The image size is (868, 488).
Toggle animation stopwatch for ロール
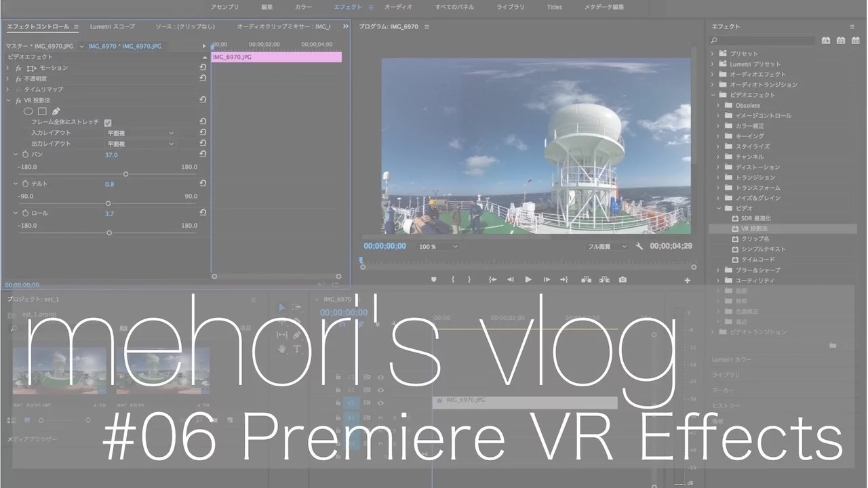pos(26,213)
